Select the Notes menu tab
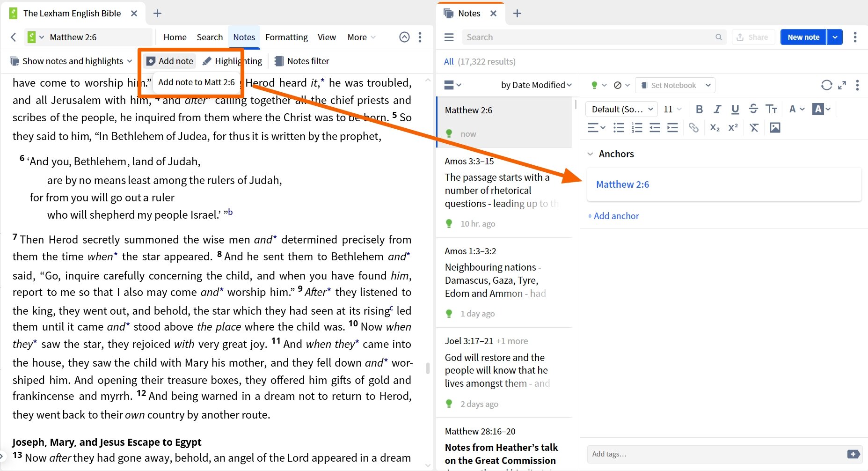868x471 pixels. tap(244, 37)
